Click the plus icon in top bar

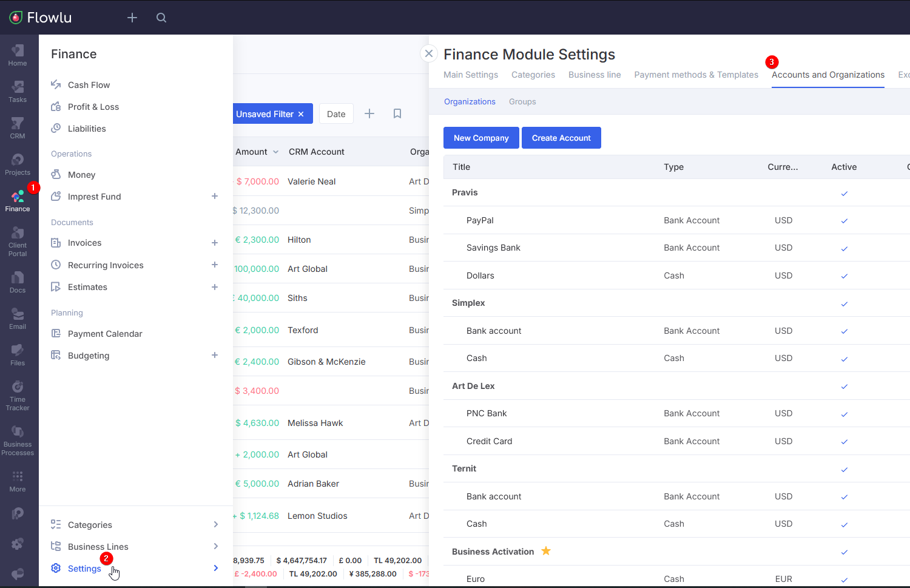tap(132, 18)
